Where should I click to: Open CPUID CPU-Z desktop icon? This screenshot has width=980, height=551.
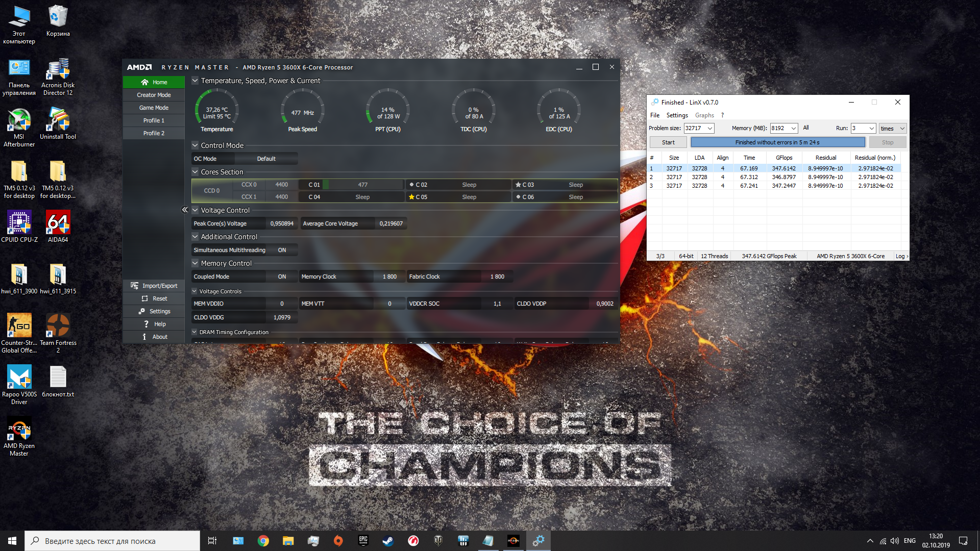click(x=19, y=223)
